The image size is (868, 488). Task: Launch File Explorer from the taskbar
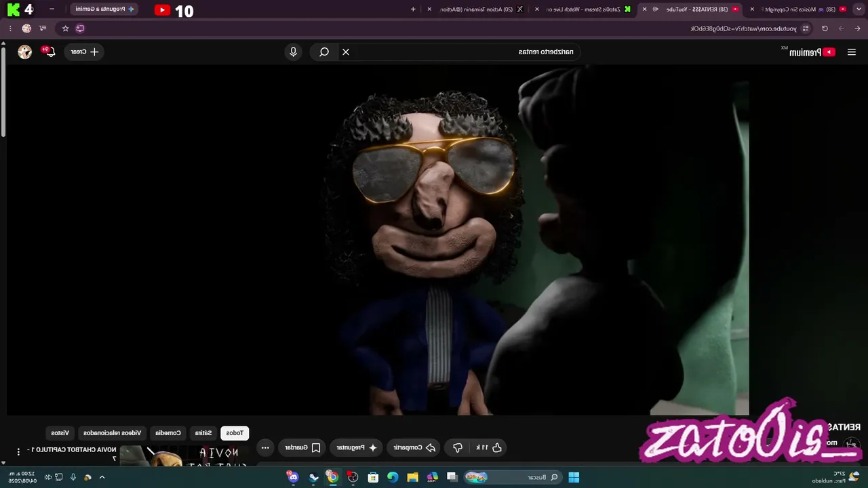click(x=412, y=477)
